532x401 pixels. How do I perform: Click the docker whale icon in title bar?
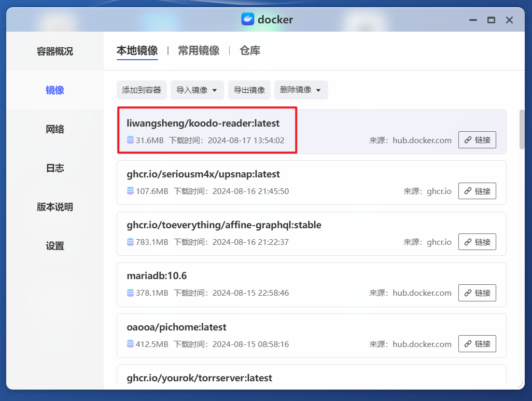[248, 19]
